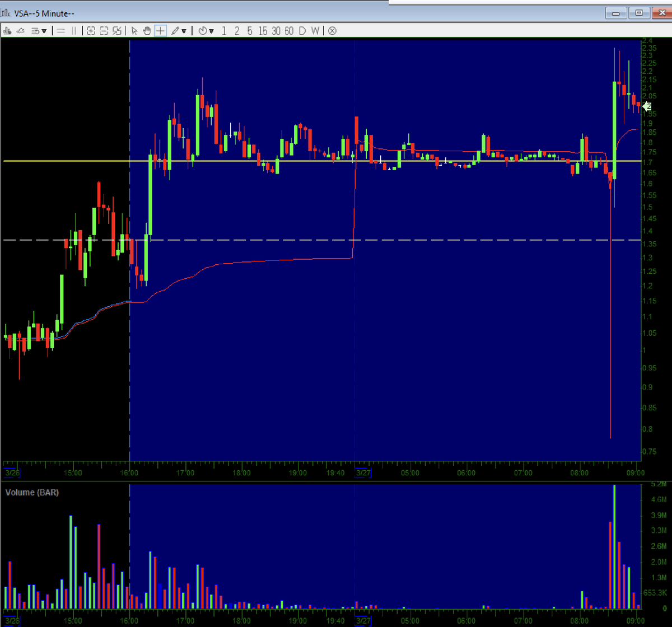The width and height of the screenshot is (672, 627).
Task: Expand the drawing tool dropdown arrow
Action: point(184,31)
